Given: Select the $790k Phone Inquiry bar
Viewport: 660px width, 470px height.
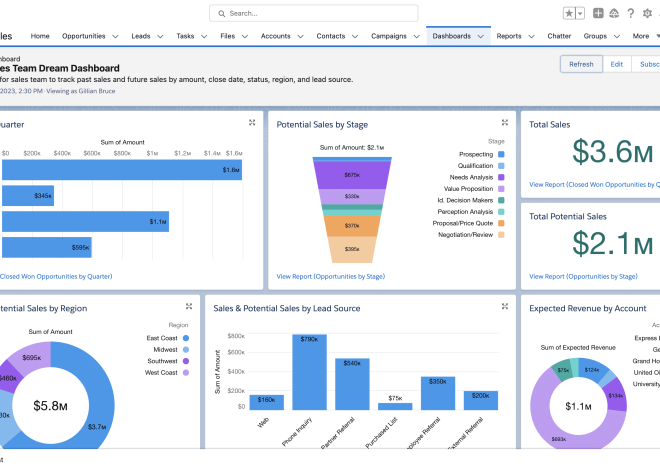Looking at the screenshot, I should tap(309, 372).
